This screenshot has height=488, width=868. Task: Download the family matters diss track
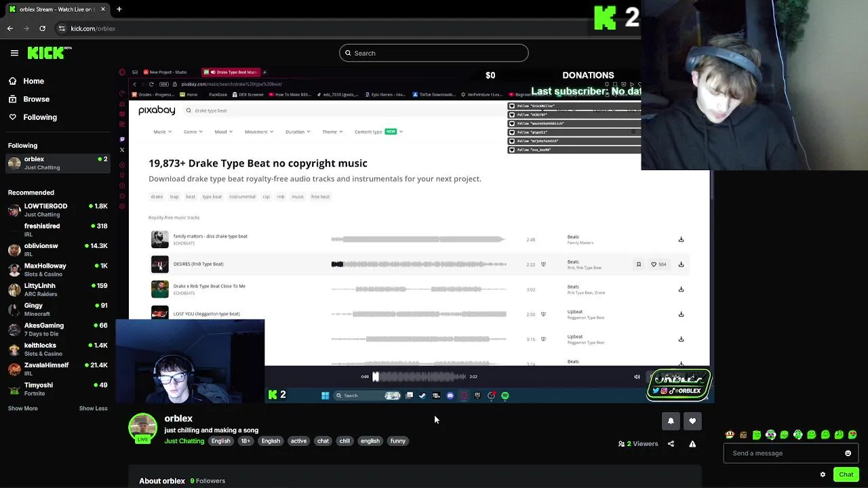[x=681, y=239]
